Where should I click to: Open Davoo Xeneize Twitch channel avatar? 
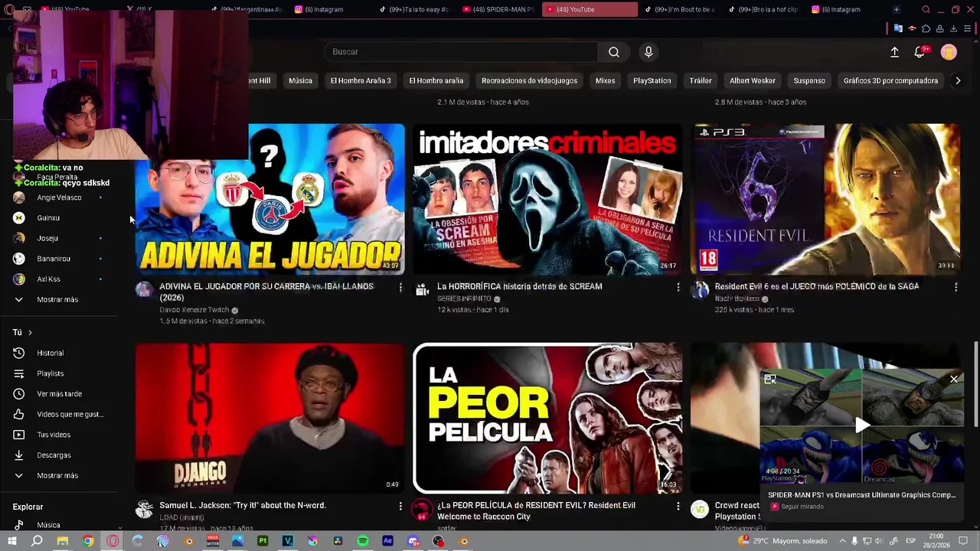tap(144, 289)
